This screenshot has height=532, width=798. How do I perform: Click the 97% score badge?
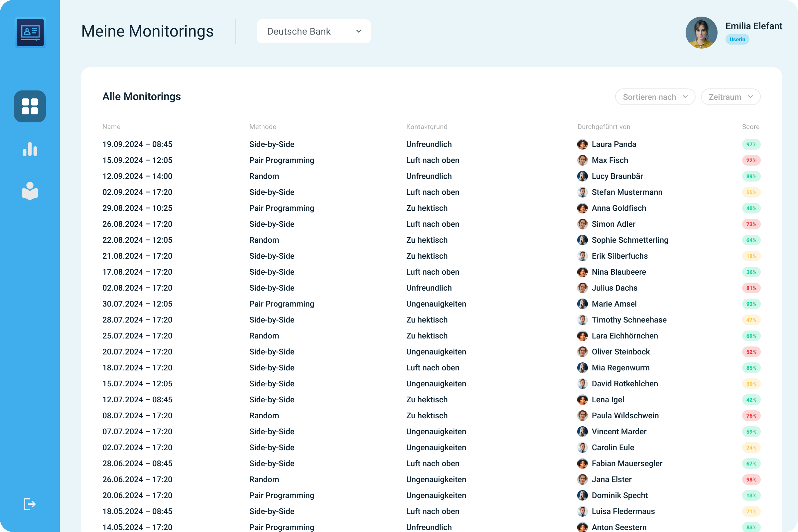[751, 144]
